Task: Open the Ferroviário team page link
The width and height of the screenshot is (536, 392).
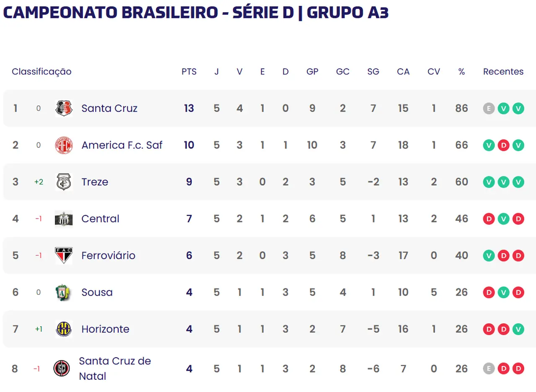Action: (x=108, y=255)
